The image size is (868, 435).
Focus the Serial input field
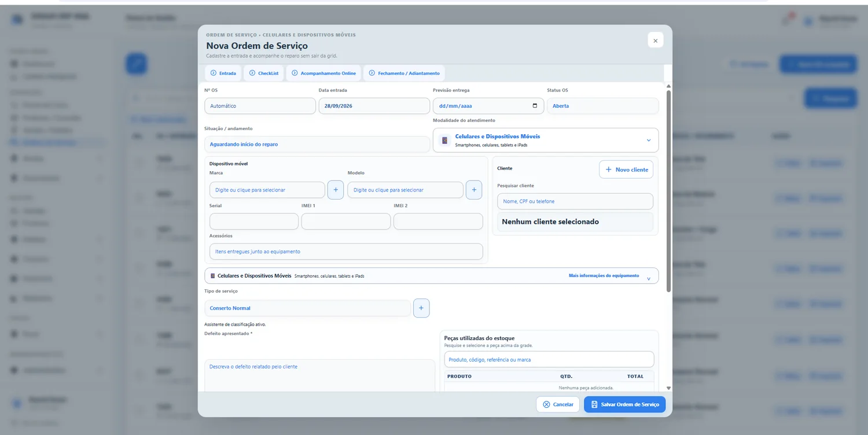(254, 222)
